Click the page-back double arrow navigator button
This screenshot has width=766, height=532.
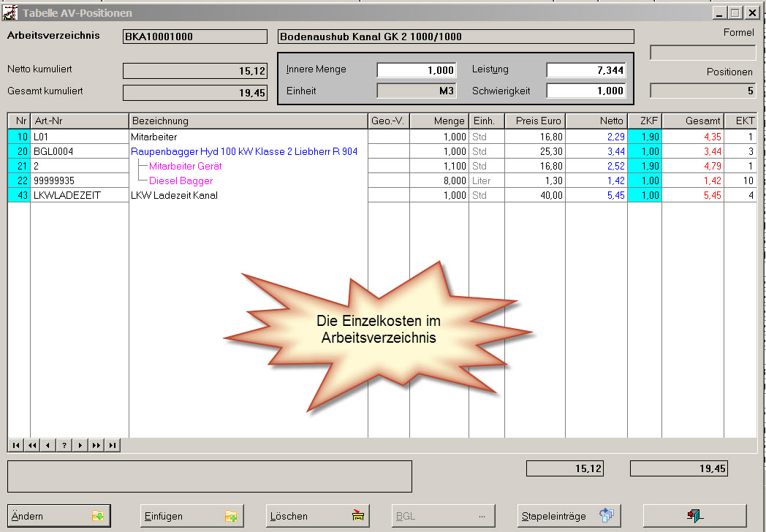coord(32,445)
